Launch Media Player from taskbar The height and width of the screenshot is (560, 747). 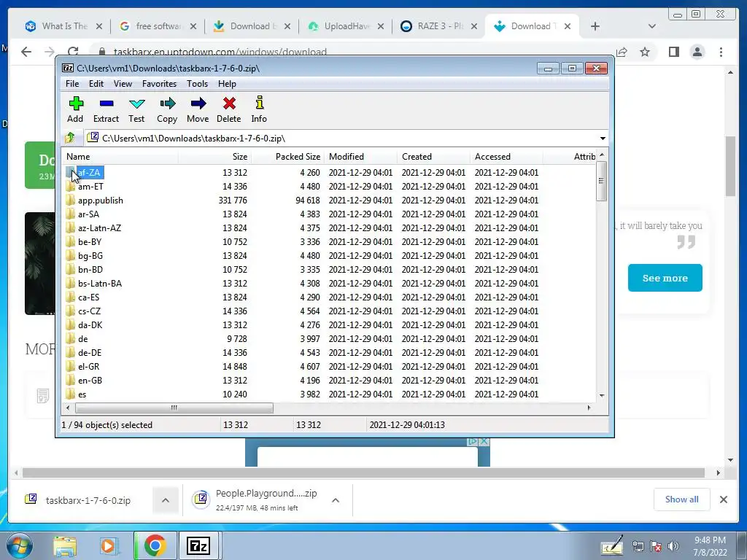click(108, 545)
